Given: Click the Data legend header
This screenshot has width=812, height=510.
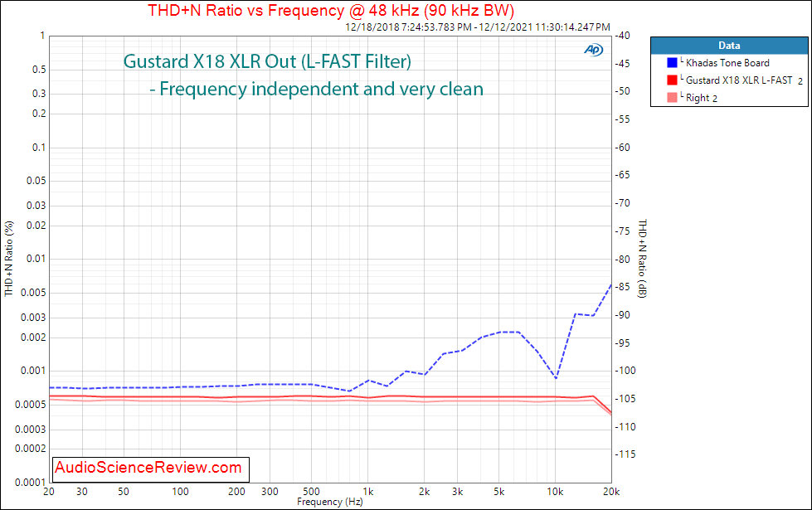Looking at the screenshot, I should [x=729, y=46].
